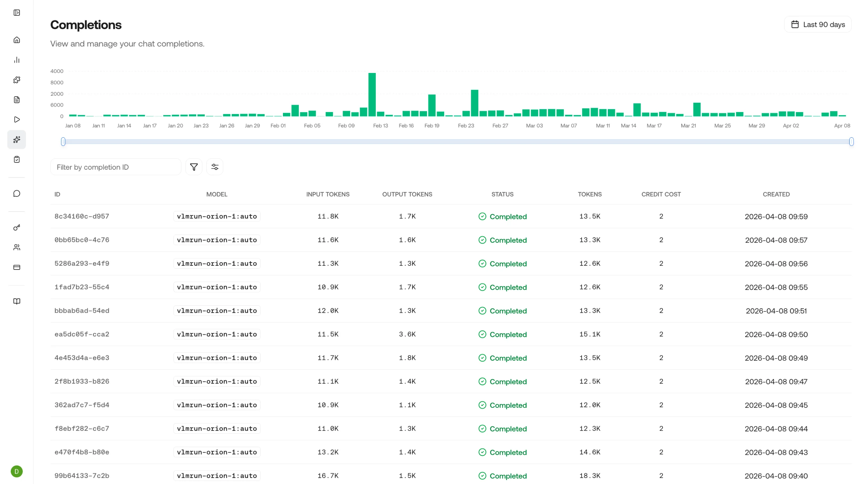Click 12.0K input tokens value

pos(328,311)
